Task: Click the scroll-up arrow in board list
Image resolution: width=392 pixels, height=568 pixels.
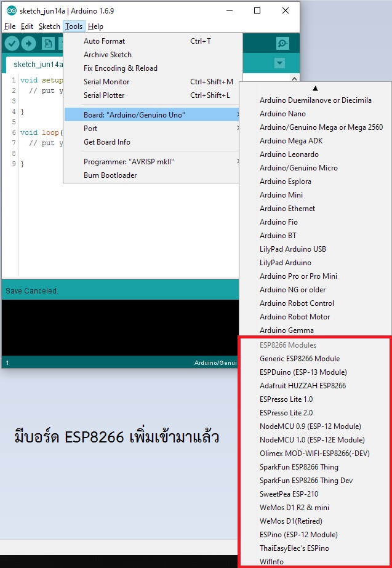Action: [315, 88]
